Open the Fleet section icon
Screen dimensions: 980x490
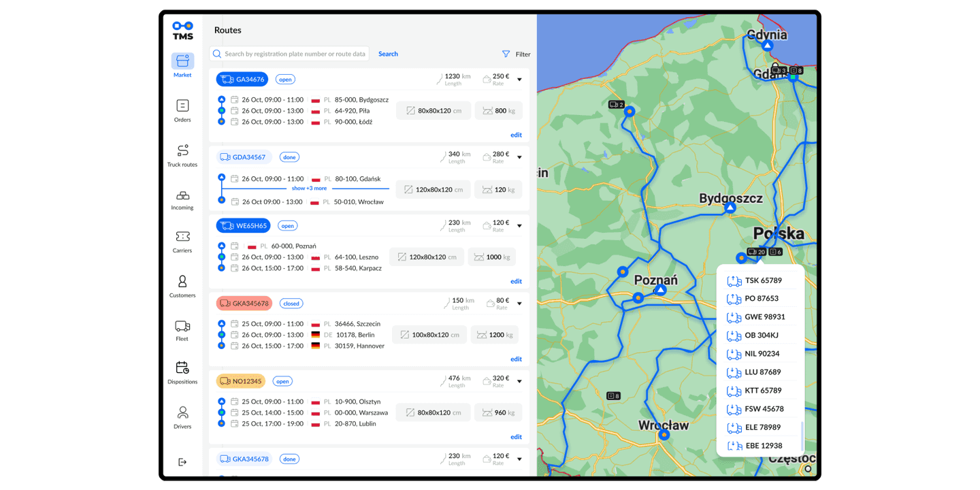pos(182,325)
